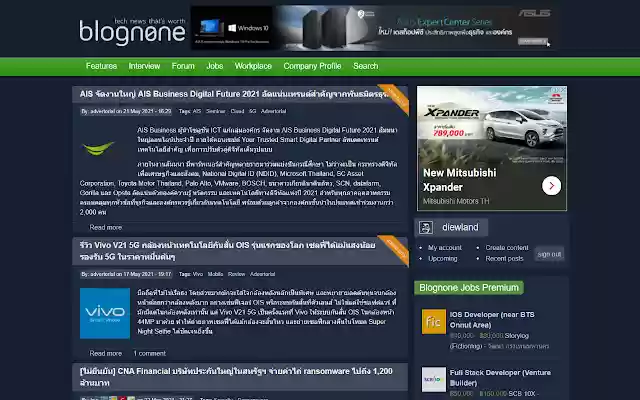640x400 pixels.
Task: Click the New Mitsubishi Xpander ad title
Action: tap(460, 180)
